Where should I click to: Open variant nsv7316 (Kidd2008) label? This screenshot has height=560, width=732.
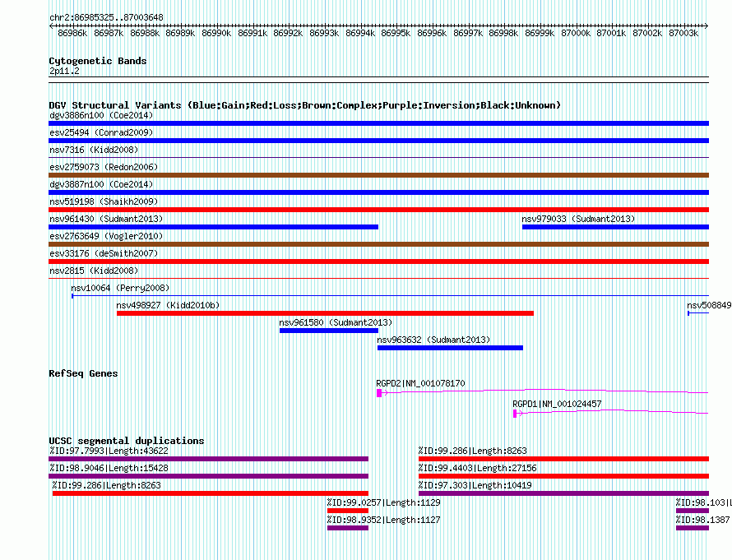(94, 150)
